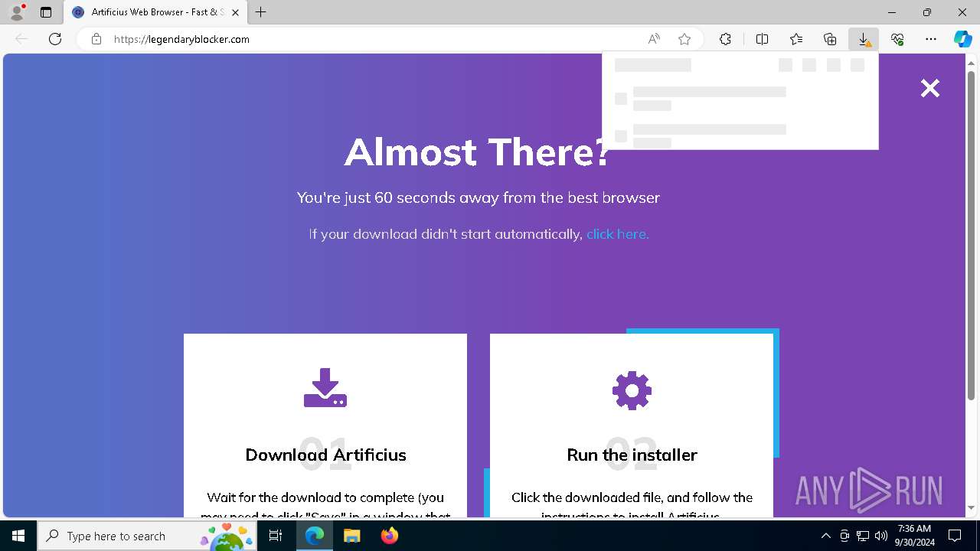The image size is (980, 551).
Task: Open Settings and more ellipsis menu
Action: tap(931, 39)
